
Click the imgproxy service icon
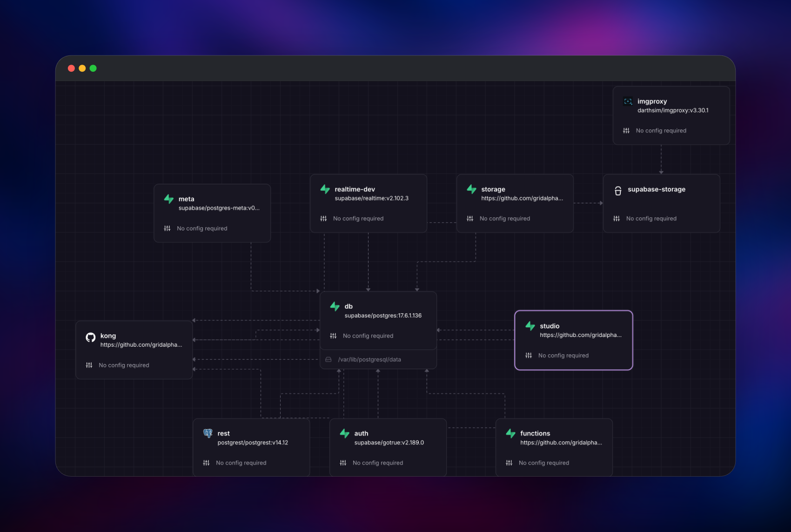(628, 101)
